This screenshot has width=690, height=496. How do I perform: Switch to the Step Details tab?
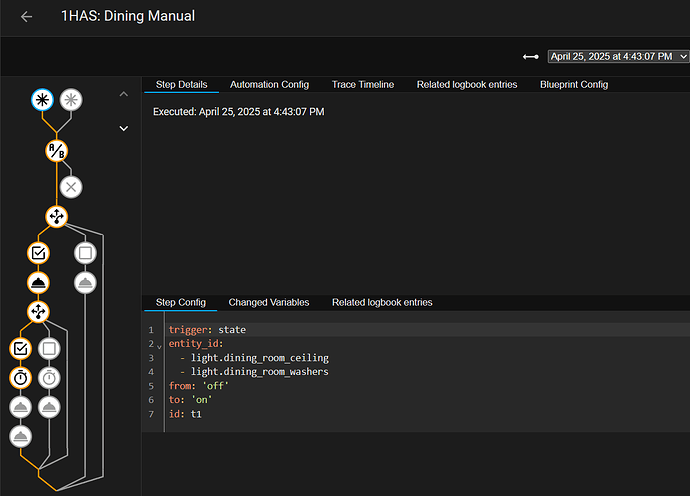point(181,85)
